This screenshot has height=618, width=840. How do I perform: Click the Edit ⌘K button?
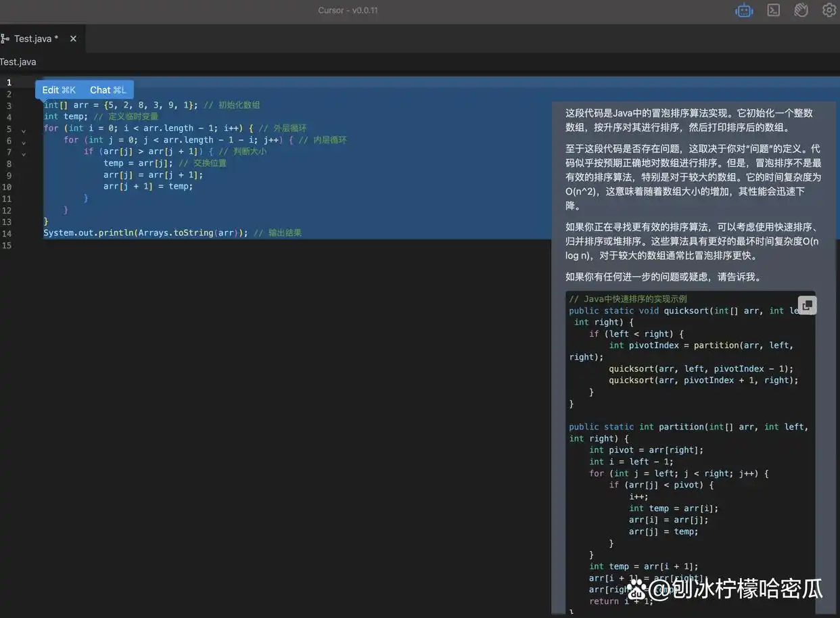(x=59, y=90)
